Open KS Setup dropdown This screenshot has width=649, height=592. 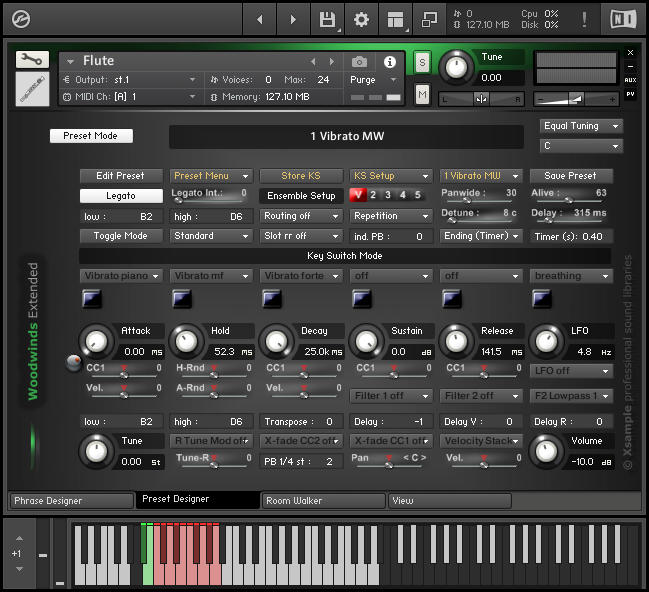tap(391, 176)
